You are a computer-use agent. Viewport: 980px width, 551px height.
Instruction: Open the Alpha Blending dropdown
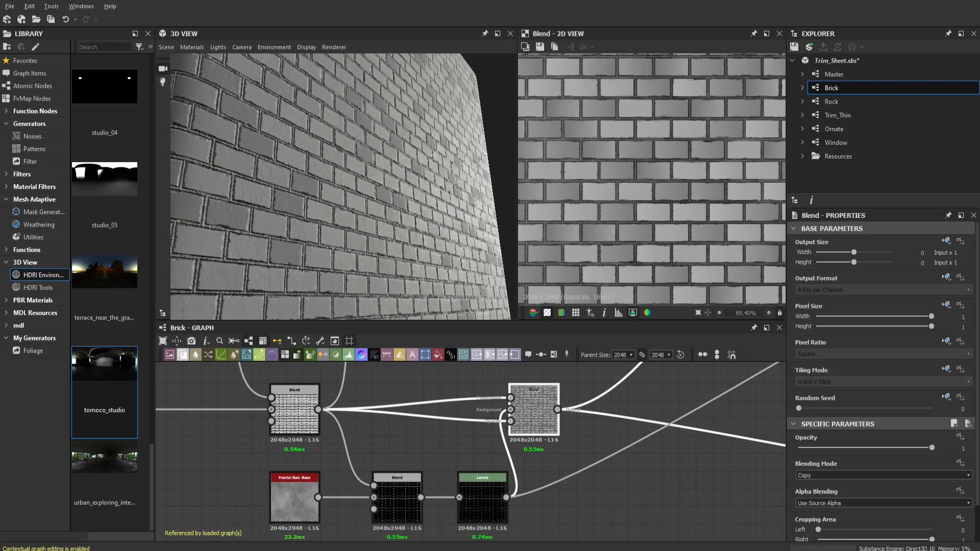pos(884,503)
